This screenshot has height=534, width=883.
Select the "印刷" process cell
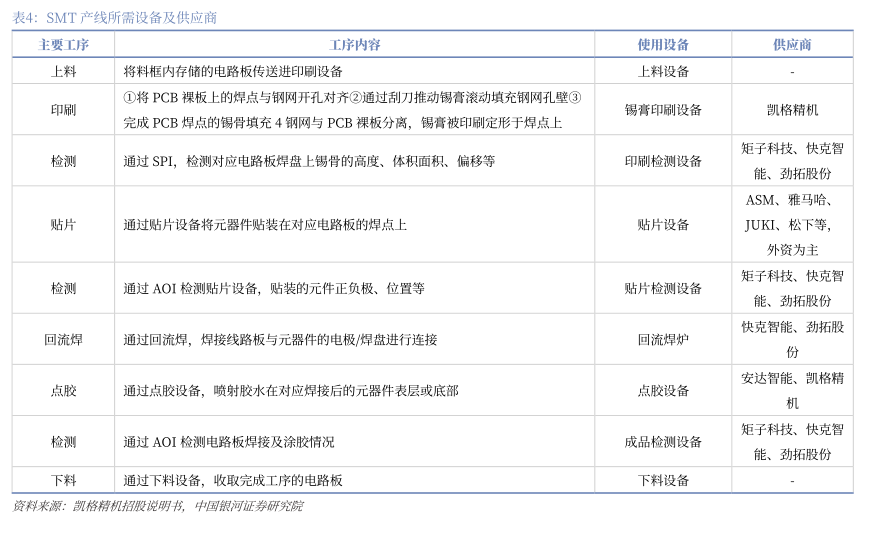63,110
